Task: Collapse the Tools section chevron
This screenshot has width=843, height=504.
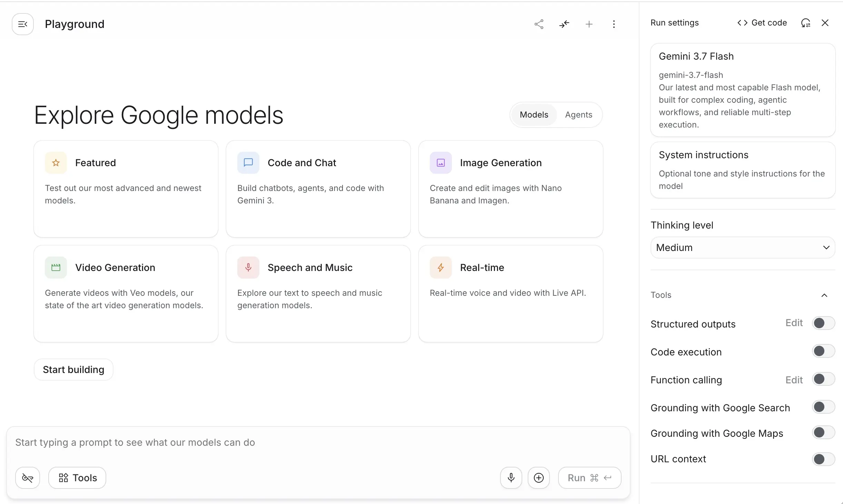Action: (x=824, y=295)
